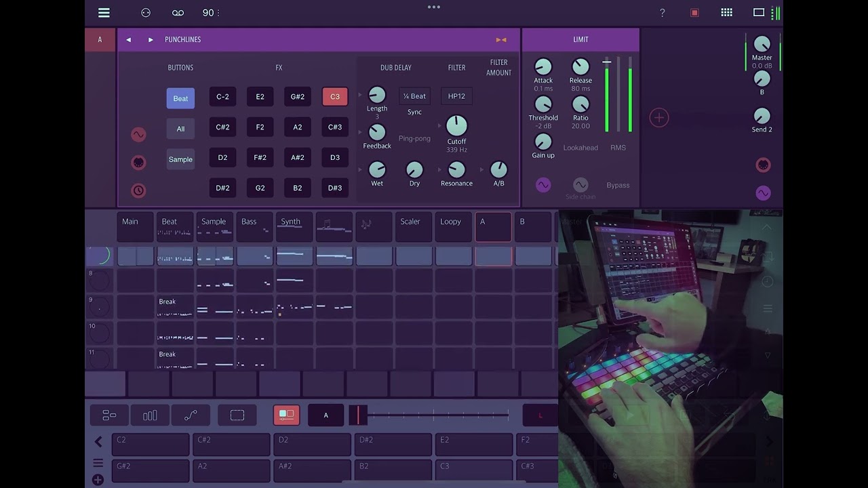Image resolution: width=868 pixels, height=488 pixels.
Task: Click the red record button in top bar
Action: (x=694, y=13)
